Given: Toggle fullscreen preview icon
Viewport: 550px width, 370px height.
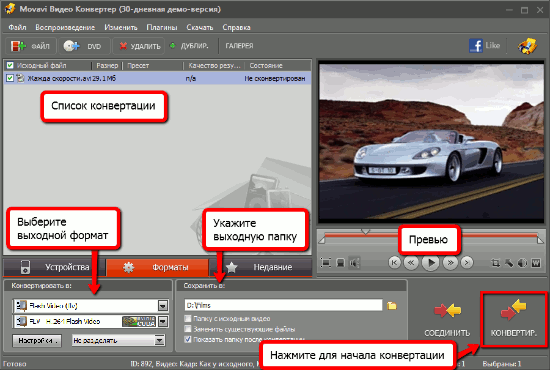Looking at the screenshot, I should click(326, 262).
